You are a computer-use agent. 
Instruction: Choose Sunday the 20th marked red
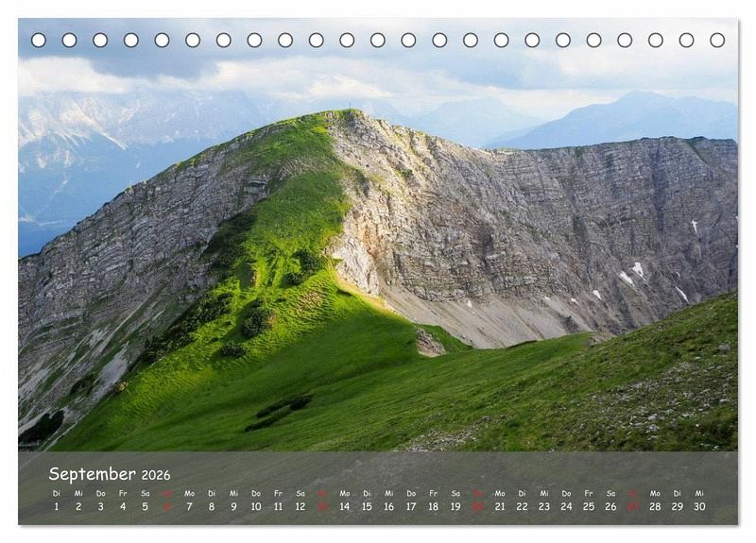tap(477, 506)
